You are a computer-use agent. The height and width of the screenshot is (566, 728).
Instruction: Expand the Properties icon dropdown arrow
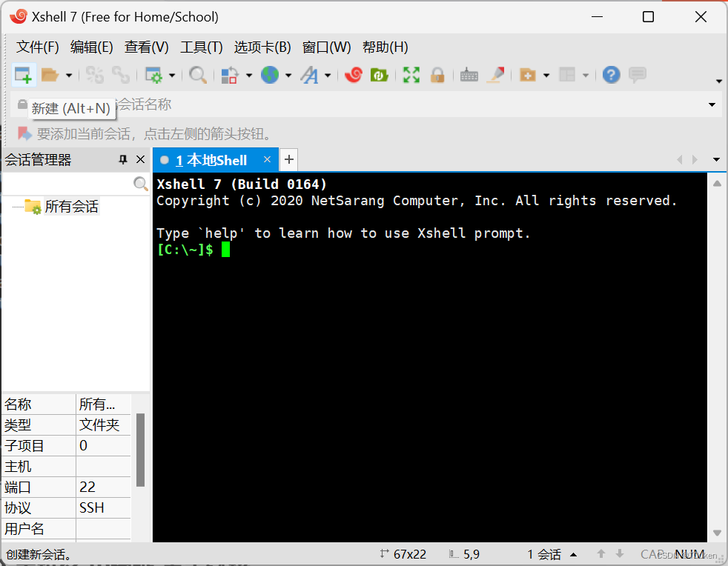(172, 75)
